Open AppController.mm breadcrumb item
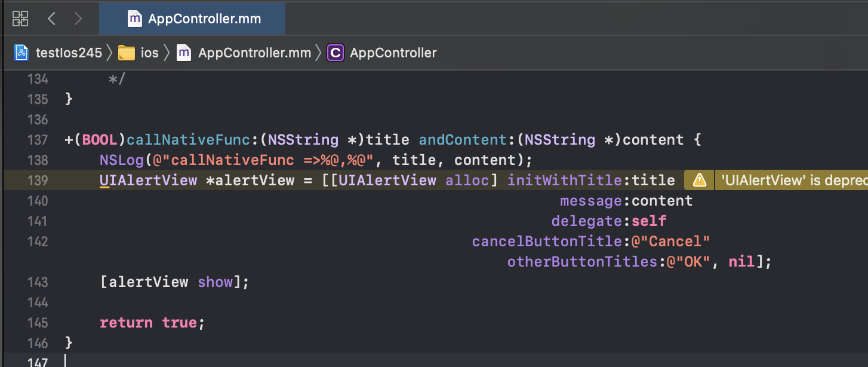Screen dimensions: 868x367 coord(254,53)
